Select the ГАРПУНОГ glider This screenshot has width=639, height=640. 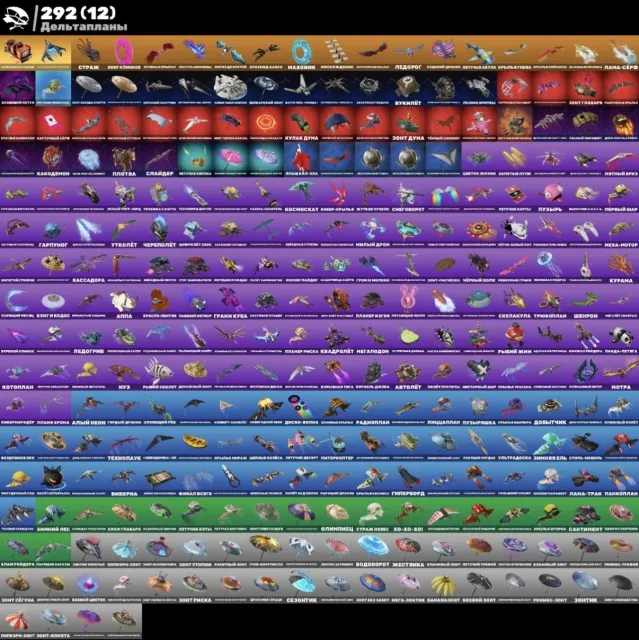[x=53, y=231]
